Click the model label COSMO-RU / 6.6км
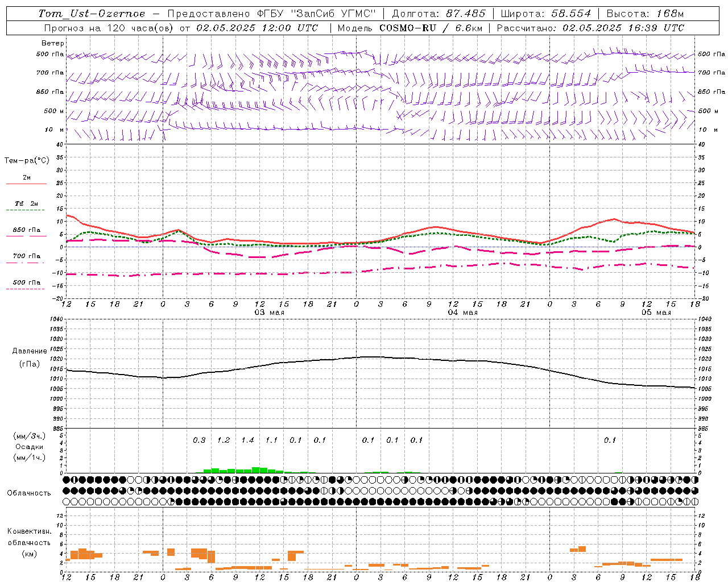This screenshot has width=728, height=582. [x=430, y=28]
